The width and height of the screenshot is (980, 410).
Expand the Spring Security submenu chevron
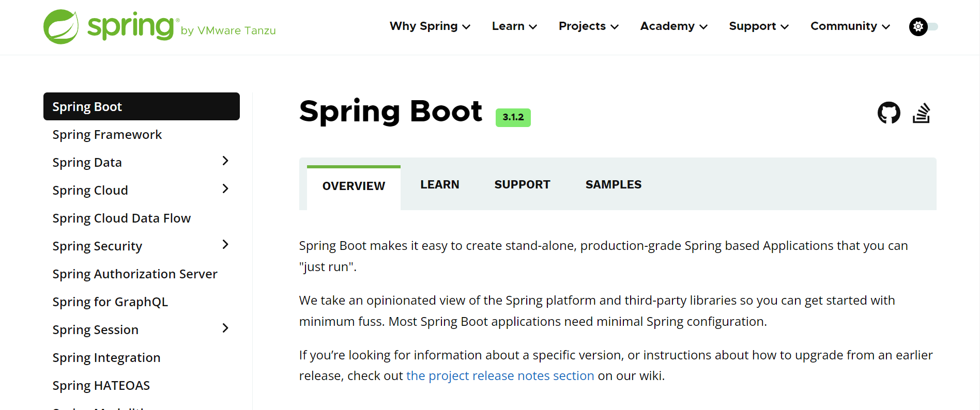(x=225, y=245)
